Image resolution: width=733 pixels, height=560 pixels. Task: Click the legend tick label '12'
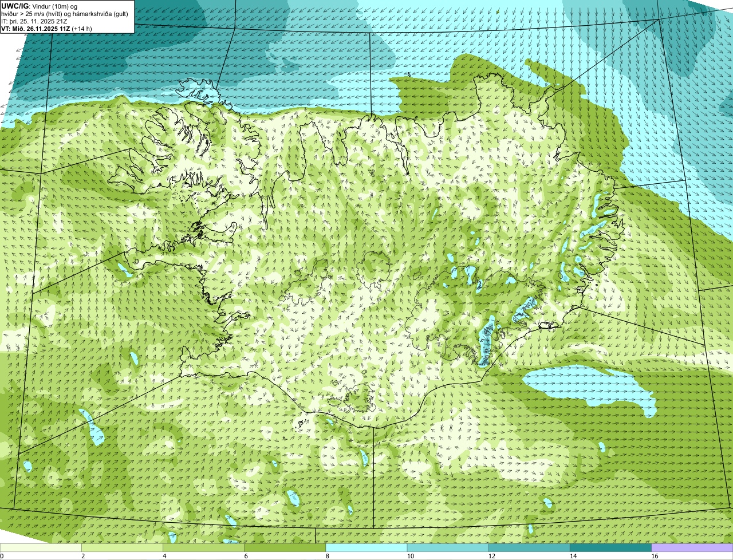pyautogui.click(x=492, y=556)
